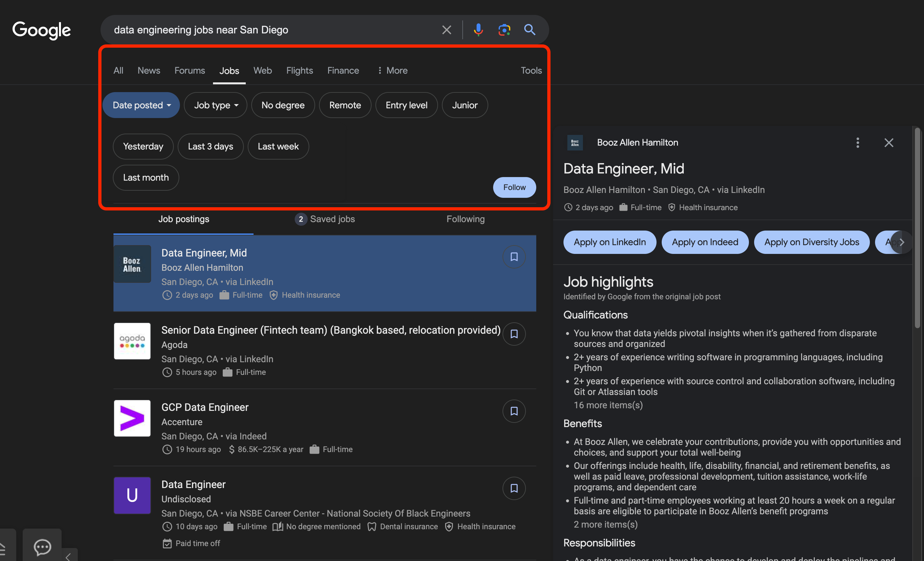
Task: Expand the Date posted filter dropdown
Action: (141, 105)
